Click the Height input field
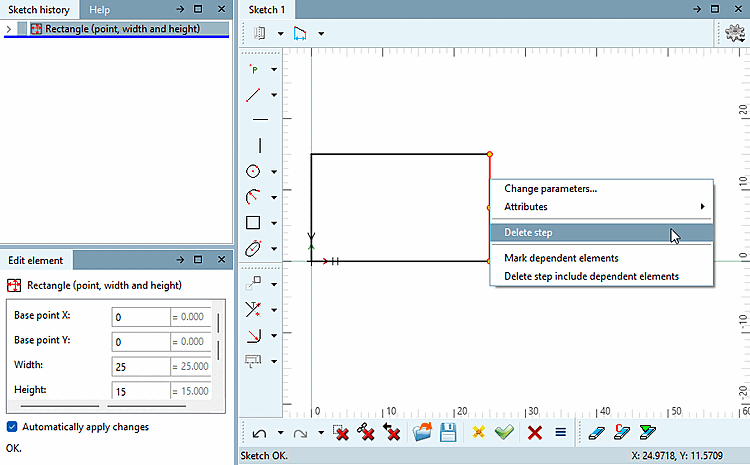Viewport: 750px width, 465px height. tap(141, 390)
